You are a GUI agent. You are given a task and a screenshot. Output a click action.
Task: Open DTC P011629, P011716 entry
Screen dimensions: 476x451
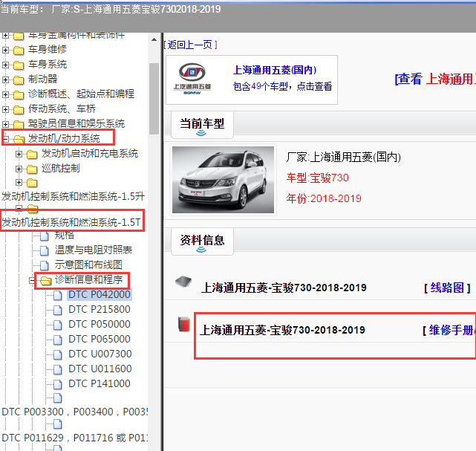click(75, 438)
